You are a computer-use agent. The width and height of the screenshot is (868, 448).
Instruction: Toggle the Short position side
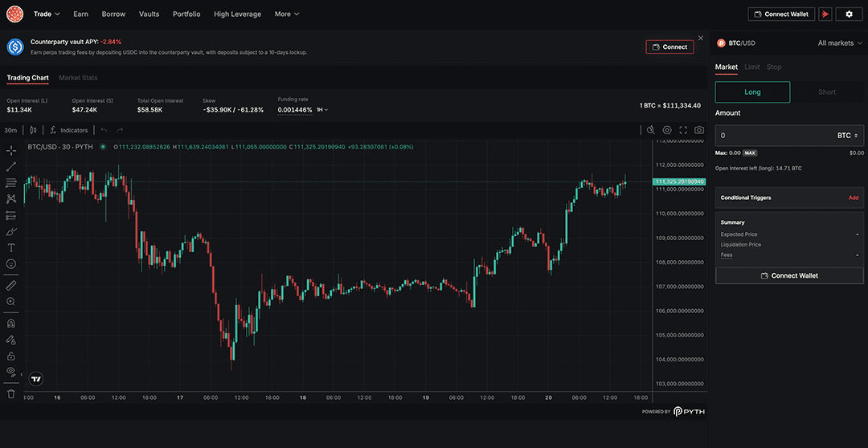[827, 92]
